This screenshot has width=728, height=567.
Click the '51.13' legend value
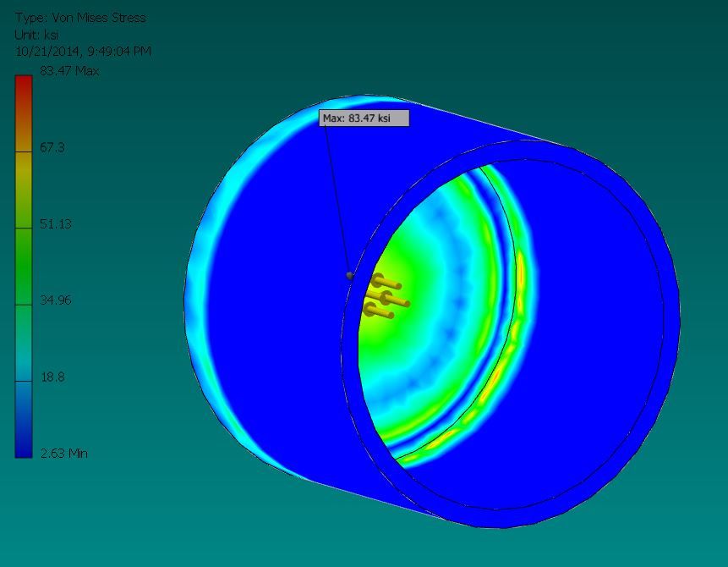pyautogui.click(x=56, y=224)
